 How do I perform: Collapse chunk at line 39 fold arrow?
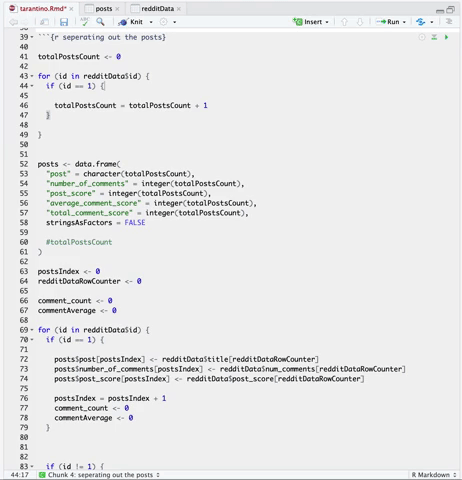click(32, 37)
